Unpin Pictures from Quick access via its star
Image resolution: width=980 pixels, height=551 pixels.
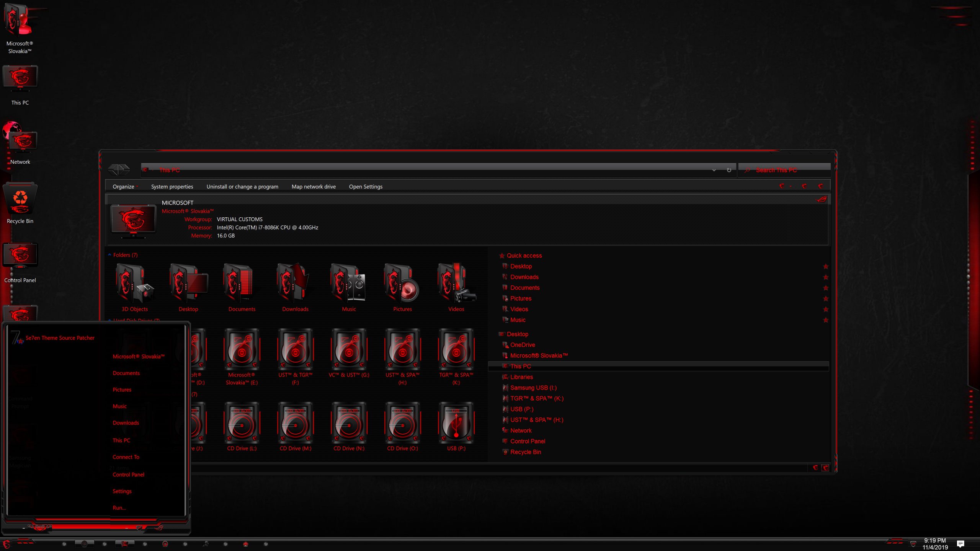826,298
